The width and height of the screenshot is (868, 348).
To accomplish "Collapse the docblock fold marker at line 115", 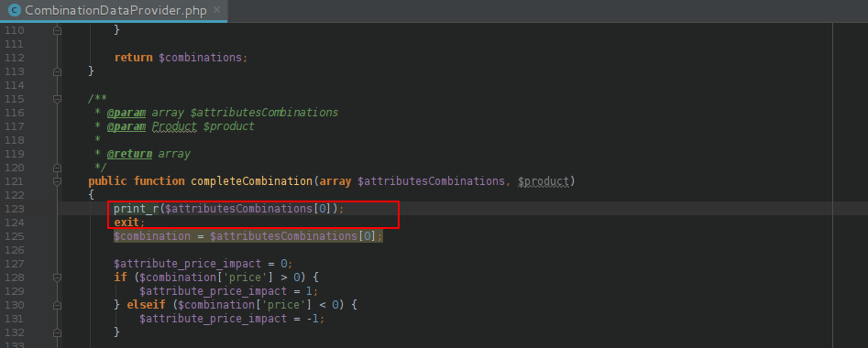I will (x=57, y=99).
